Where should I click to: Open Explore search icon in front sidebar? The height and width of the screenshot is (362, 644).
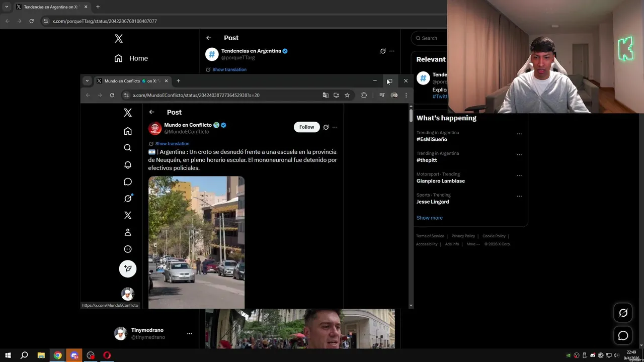[128, 148]
